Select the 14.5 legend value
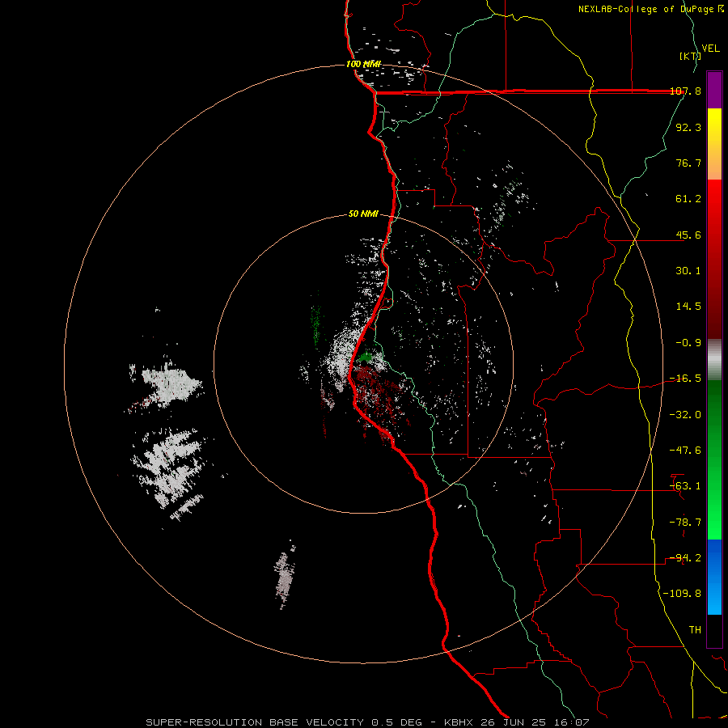Image resolution: width=728 pixels, height=728 pixels. pyautogui.click(x=688, y=307)
